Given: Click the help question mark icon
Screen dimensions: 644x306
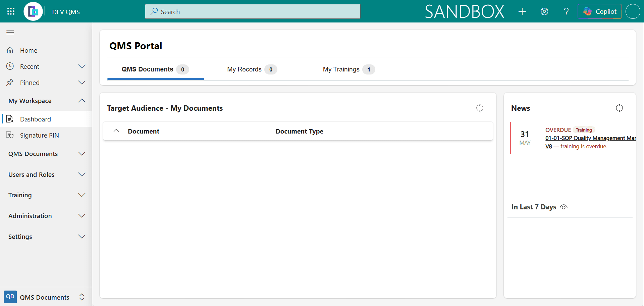Looking at the screenshot, I should (566, 11).
